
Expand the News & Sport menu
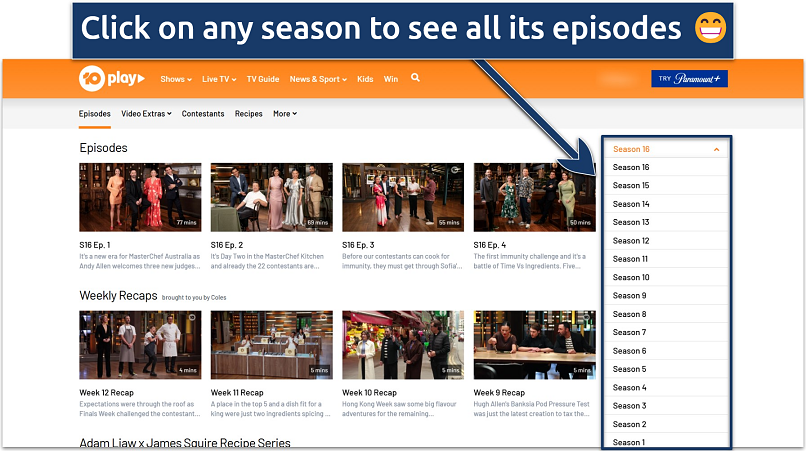point(318,79)
